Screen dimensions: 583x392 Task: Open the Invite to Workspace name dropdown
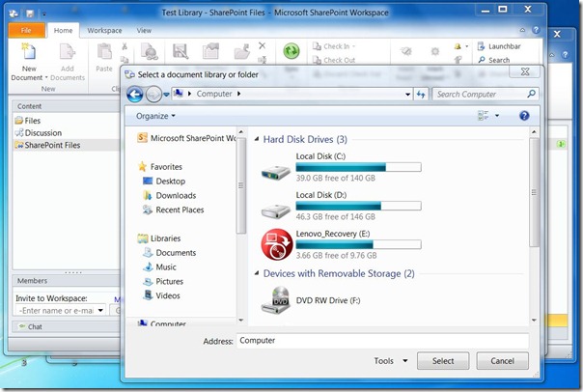(x=100, y=310)
